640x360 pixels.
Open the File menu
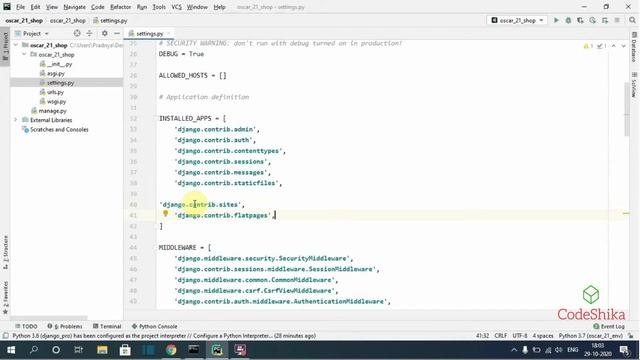pos(20,7)
